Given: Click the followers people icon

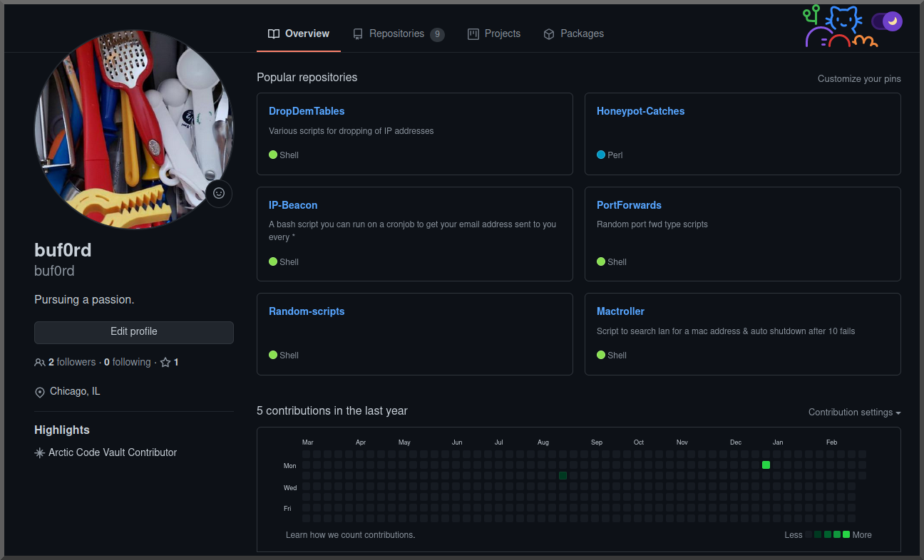Looking at the screenshot, I should click(40, 363).
